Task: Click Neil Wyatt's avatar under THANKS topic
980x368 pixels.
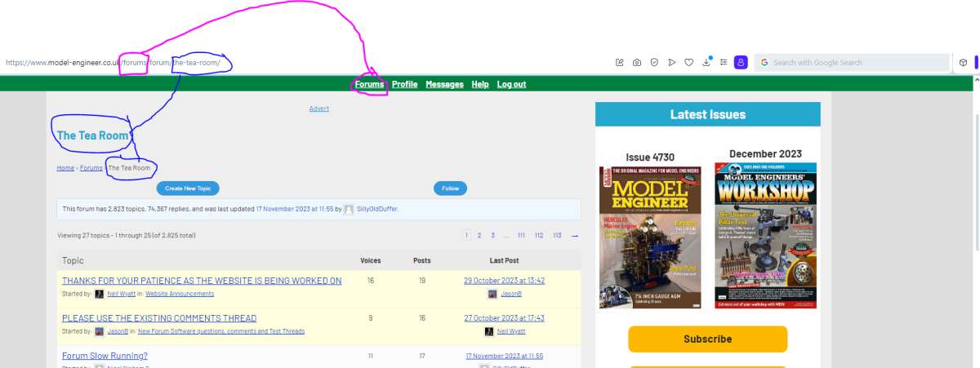Action: (100, 294)
